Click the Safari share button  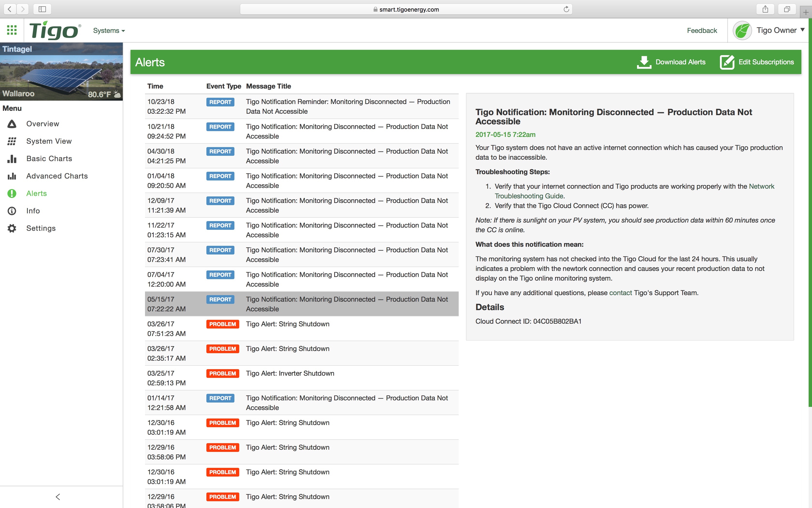tap(765, 9)
